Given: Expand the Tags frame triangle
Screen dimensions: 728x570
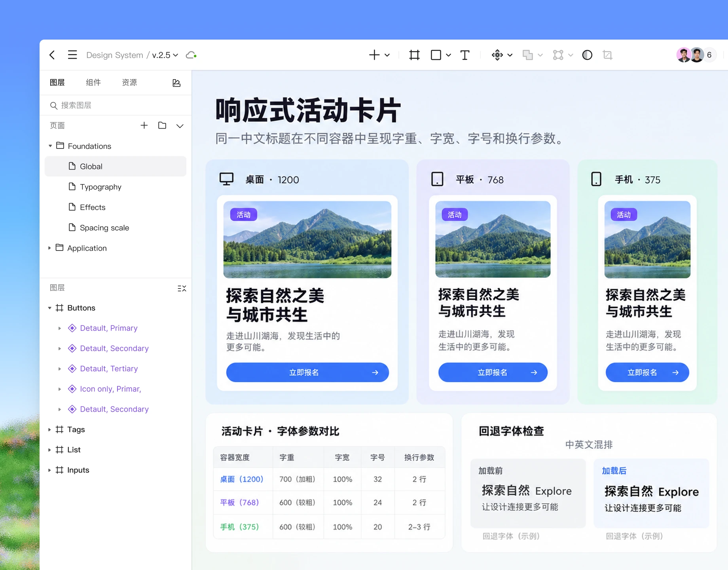Looking at the screenshot, I should click(49, 429).
